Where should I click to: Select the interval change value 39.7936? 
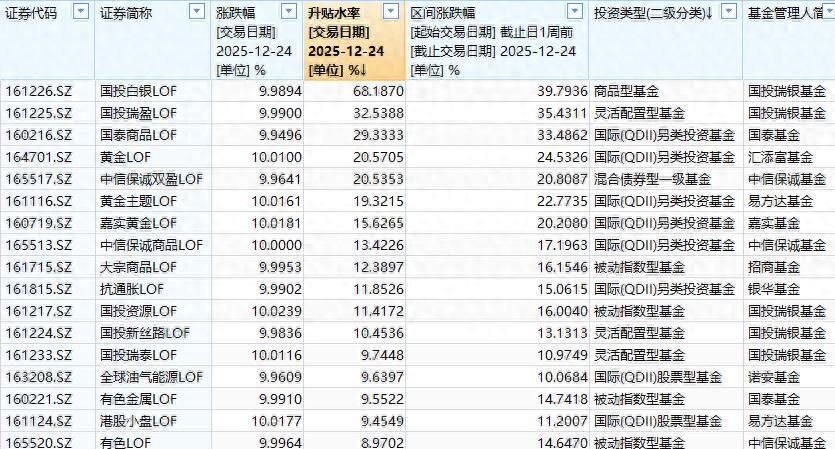tap(562, 91)
